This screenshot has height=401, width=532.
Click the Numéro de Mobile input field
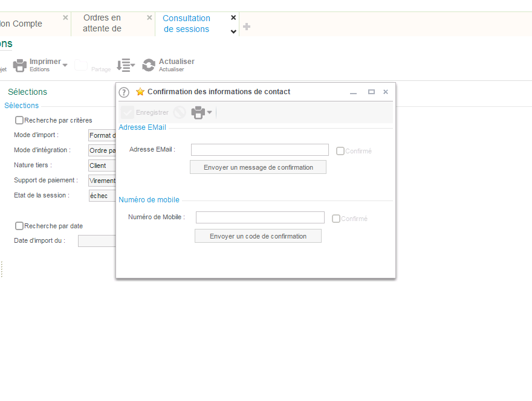(260, 217)
